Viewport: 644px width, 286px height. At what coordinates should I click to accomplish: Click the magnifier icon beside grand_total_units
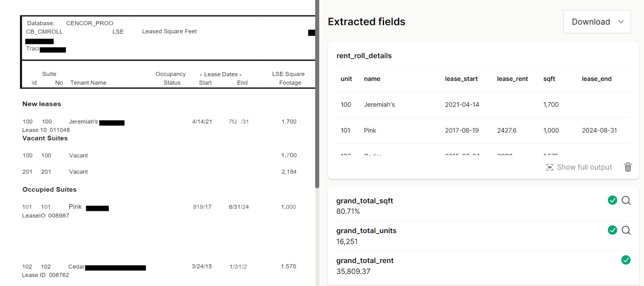coord(626,230)
